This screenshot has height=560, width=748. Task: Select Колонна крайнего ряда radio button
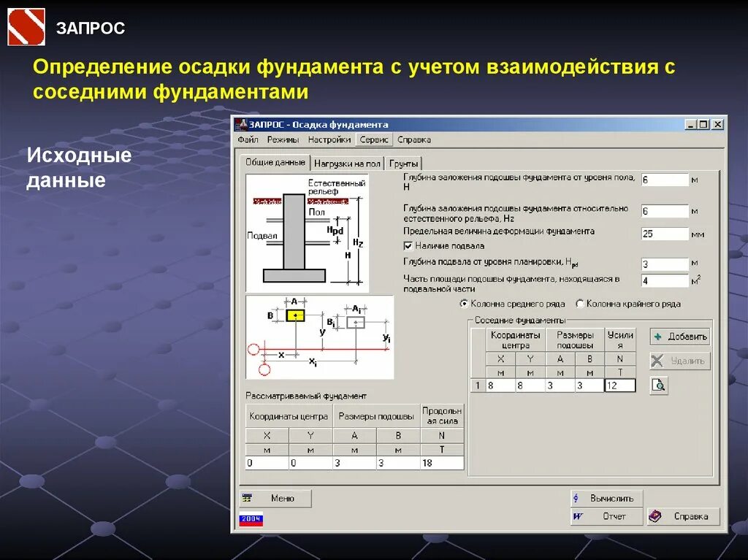click(579, 304)
